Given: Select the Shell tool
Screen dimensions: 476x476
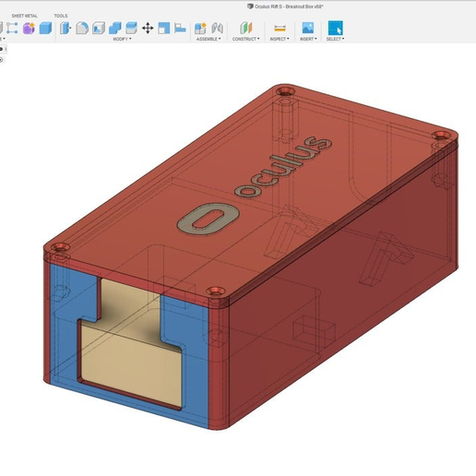Looking at the screenshot, I should [99, 28].
